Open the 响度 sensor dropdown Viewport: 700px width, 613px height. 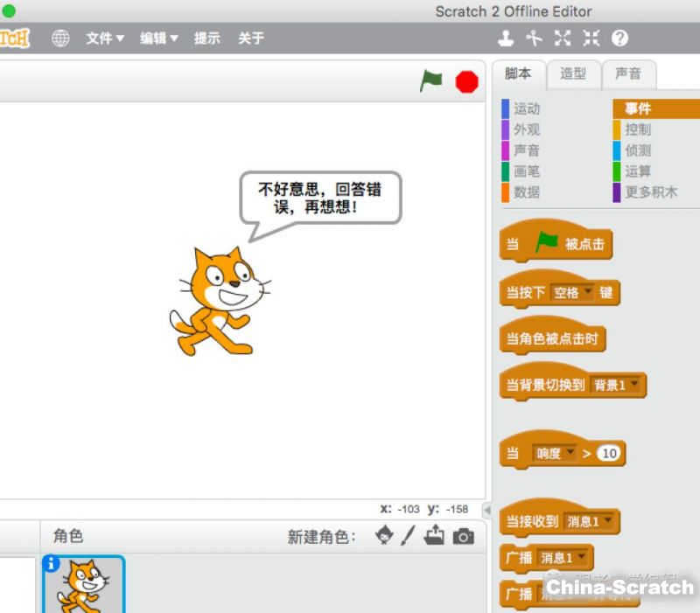(x=555, y=453)
